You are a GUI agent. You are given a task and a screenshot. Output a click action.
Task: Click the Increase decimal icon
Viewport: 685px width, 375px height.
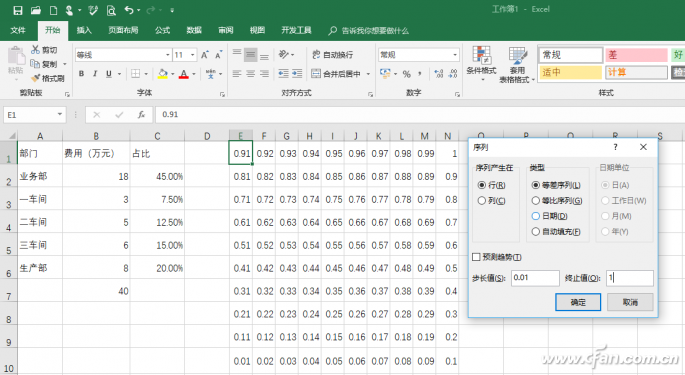[x=439, y=74]
